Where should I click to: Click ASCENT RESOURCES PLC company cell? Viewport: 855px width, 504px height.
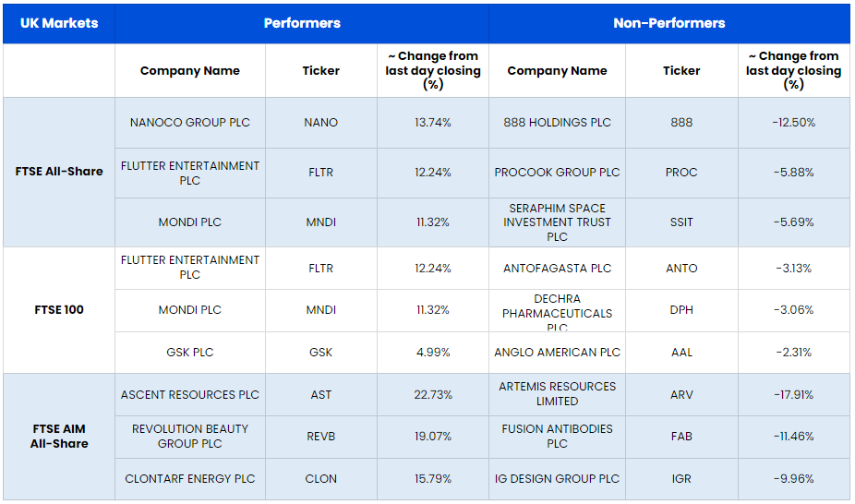click(190, 395)
